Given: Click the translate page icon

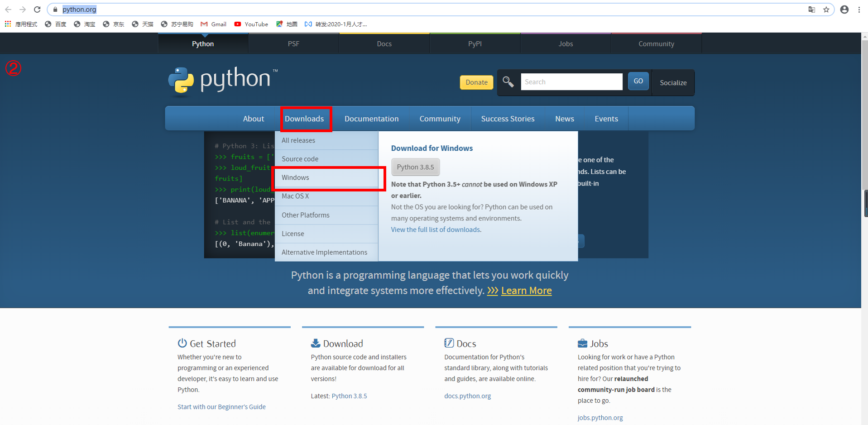Looking at the screenshot, I should tap(812, 10).
